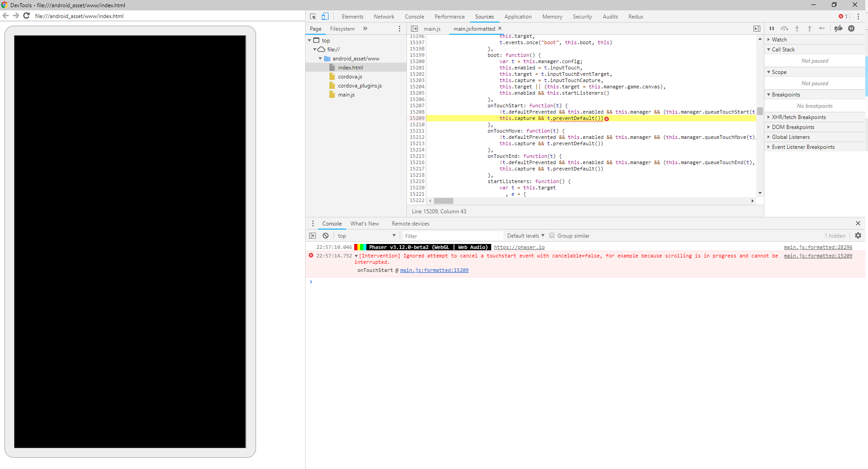Image resolution: width=868 pixels, height=469 pixels.
Task: Hide the debugger sidebar icon
Action: (757, 29)
